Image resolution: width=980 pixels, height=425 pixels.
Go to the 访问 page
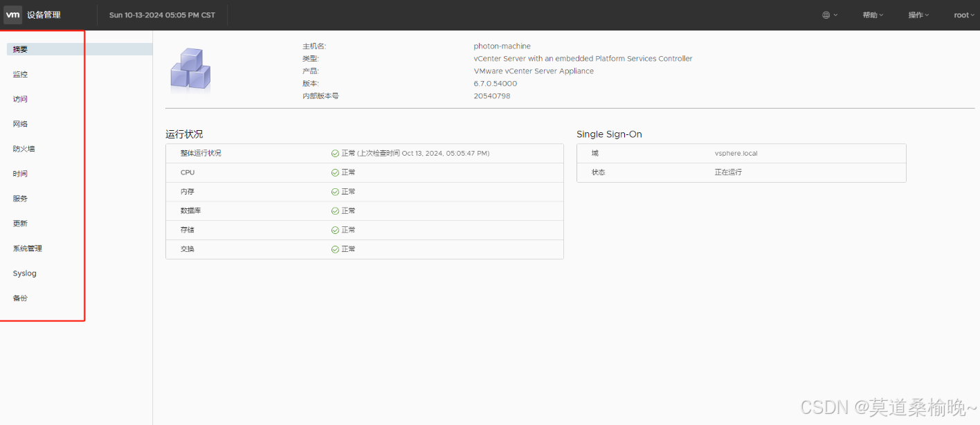coord(20,99)
